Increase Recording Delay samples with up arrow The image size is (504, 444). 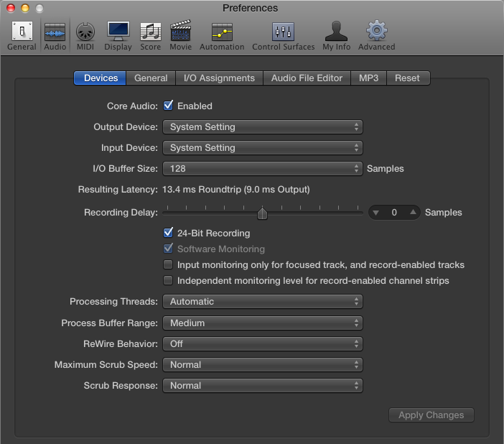click(x=413, y=213)
